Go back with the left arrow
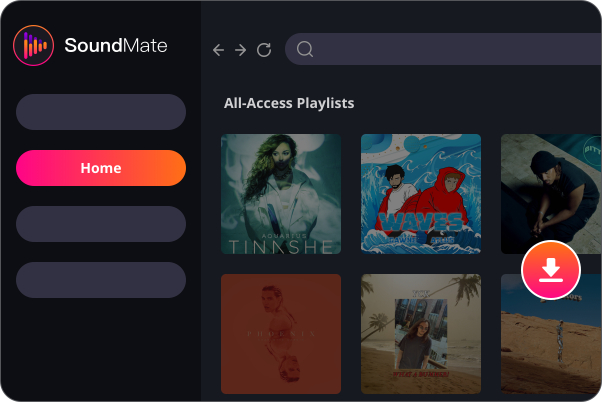 click(219, 50)
